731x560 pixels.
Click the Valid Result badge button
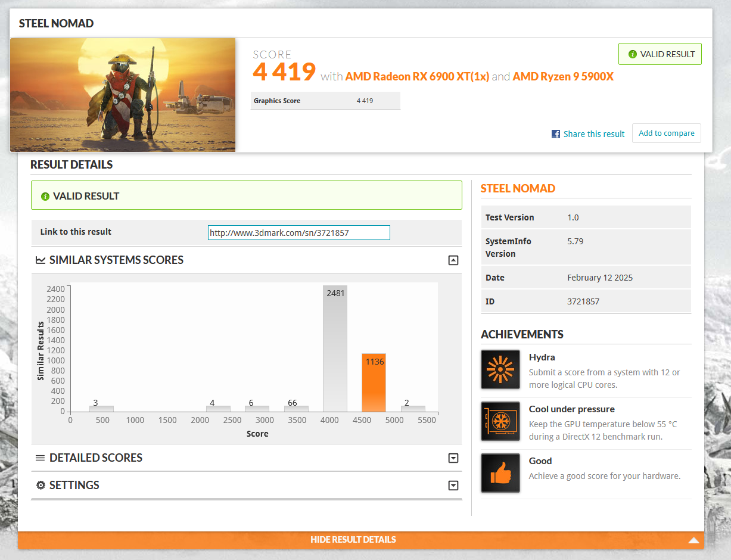pyautogui.click(x=660, y=54)
